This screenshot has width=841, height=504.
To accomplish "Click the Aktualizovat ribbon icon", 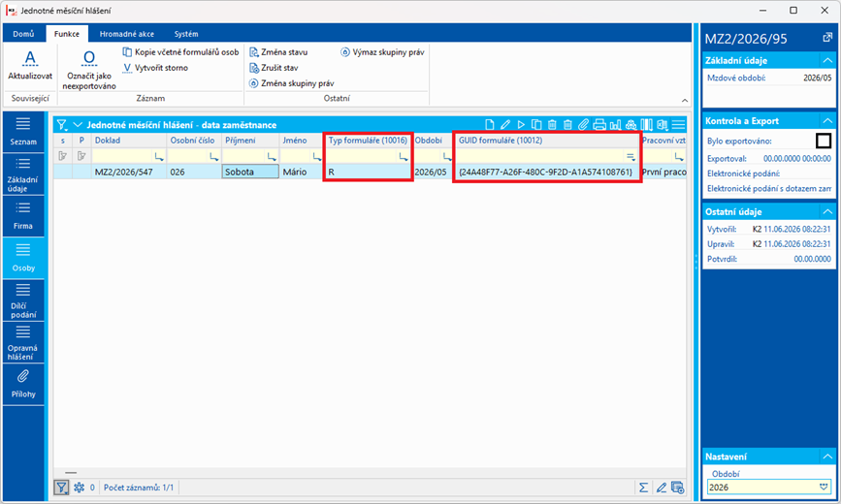I will (x=30, y=64).
